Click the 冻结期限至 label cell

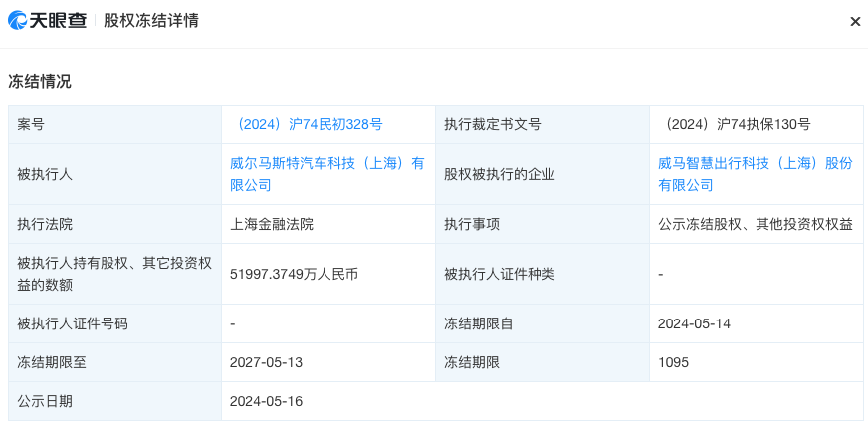(x=115, y=362)
